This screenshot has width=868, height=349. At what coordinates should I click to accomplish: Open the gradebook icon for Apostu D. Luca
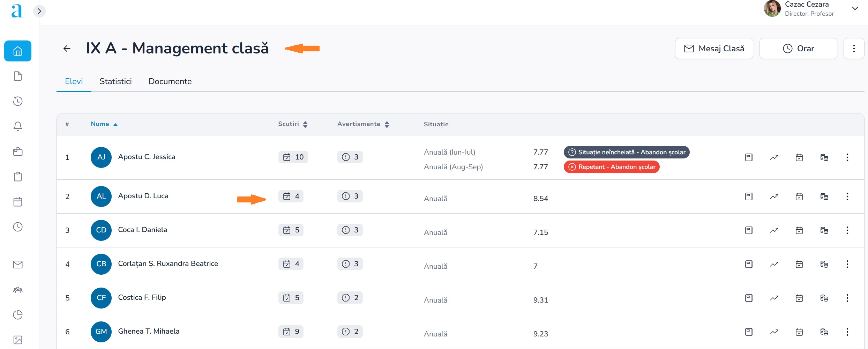point(749,196)
